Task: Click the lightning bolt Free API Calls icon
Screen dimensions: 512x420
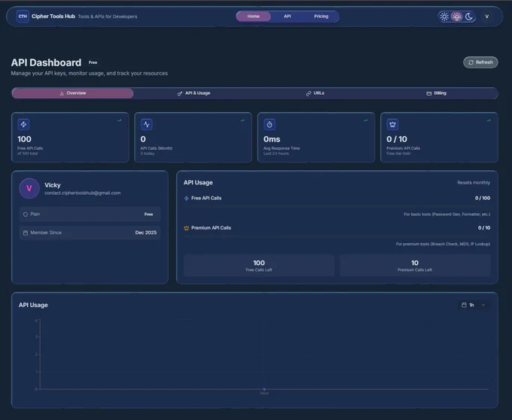Action: [x=23, y=124]
